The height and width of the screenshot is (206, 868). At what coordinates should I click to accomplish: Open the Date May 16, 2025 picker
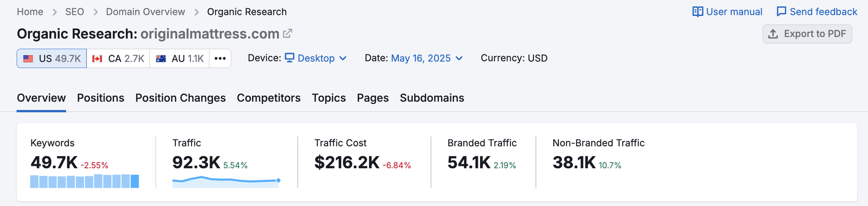click(427, 58)
